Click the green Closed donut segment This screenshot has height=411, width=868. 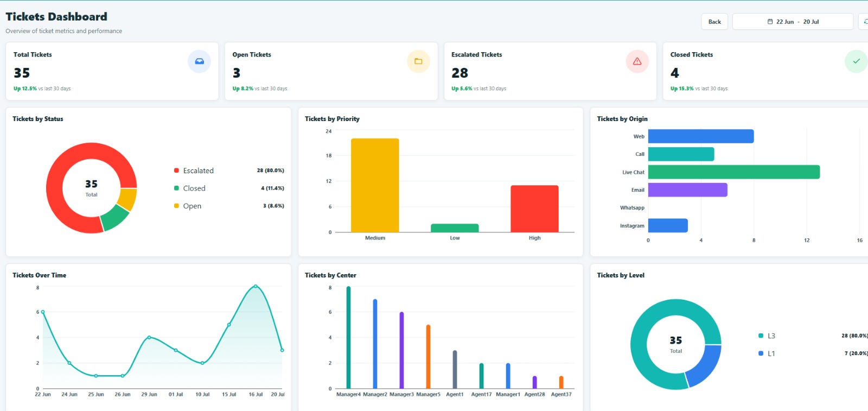(x=115, y=218)
